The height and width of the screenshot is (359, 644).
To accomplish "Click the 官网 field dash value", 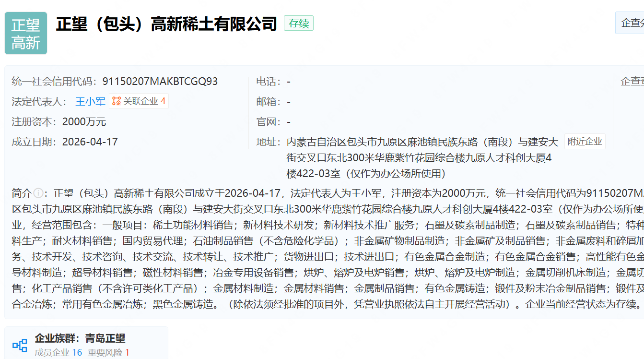I will (289, 122).
